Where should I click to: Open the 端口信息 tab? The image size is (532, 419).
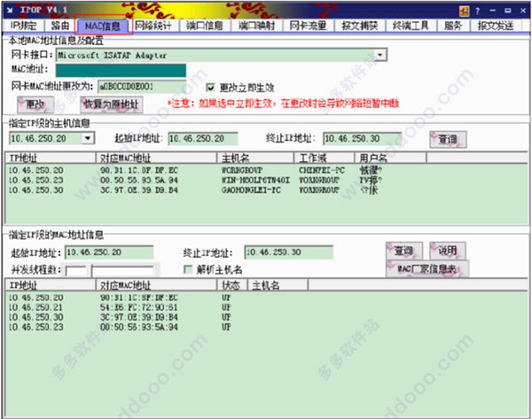[x=205, y=26]
